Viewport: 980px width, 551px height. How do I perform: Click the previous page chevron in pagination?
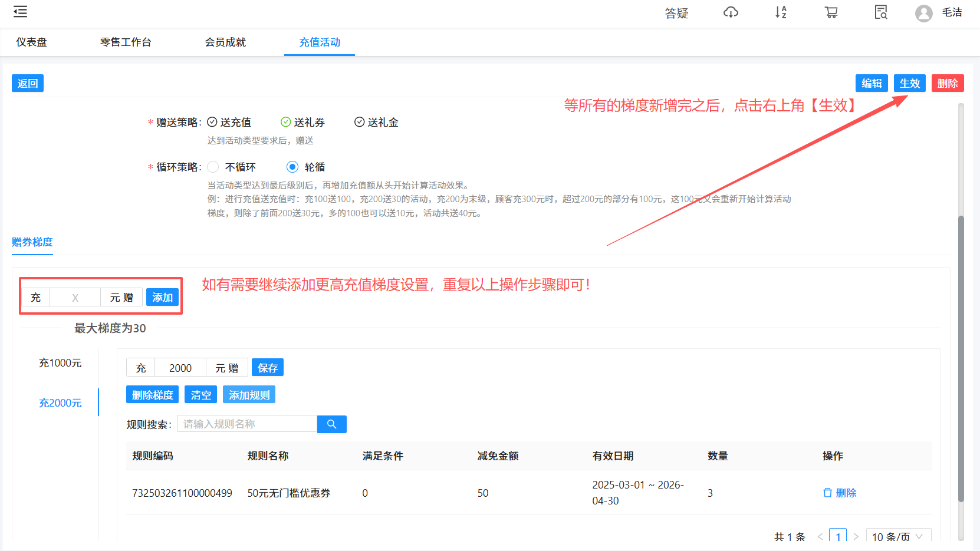click(820, 536)
